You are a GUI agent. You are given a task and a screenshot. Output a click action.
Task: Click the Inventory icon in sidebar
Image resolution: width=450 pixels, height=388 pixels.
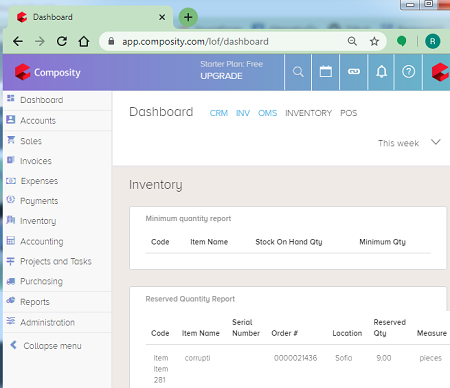(11, 220)
